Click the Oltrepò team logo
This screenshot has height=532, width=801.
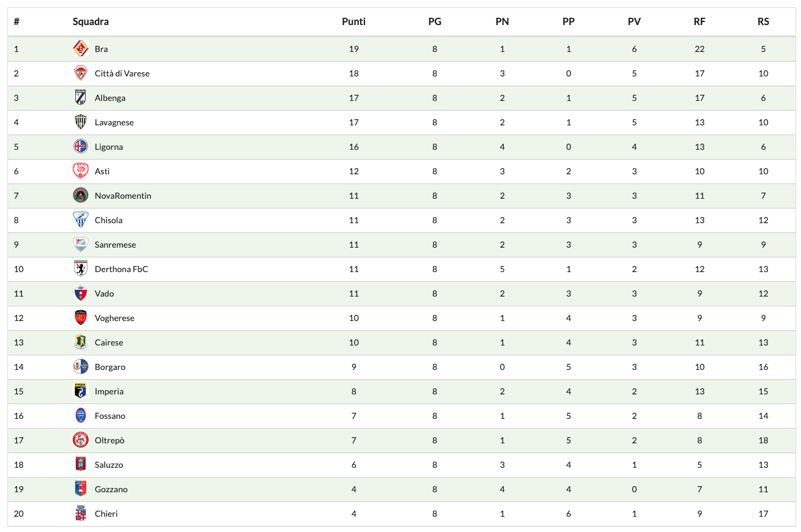click(x=81, y=440)
